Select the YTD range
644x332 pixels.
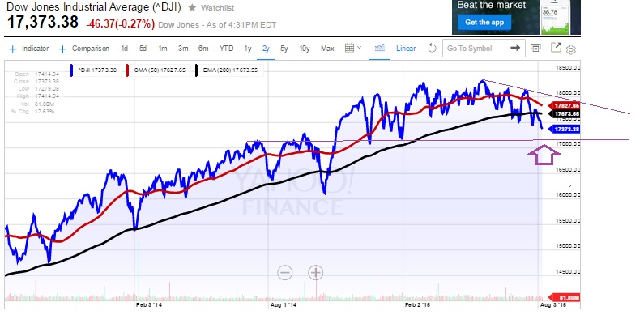tap(226, 49)
